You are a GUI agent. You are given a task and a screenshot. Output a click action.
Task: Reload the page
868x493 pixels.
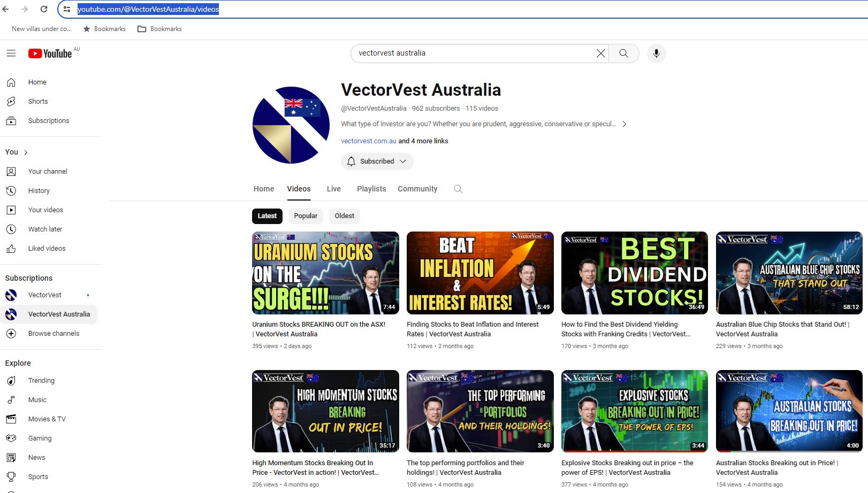(44, 9)
